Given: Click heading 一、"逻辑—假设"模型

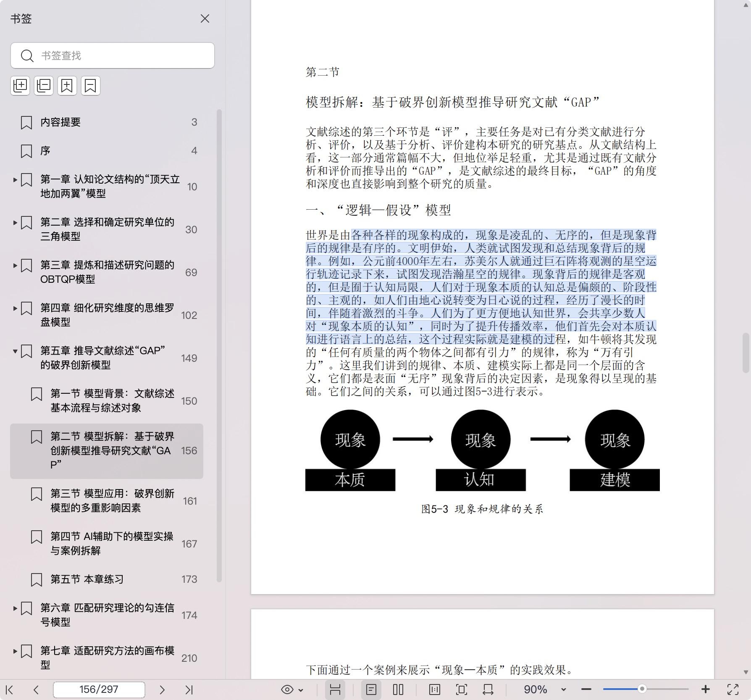Looking at the screenshot, I should (x=378, y=210).
